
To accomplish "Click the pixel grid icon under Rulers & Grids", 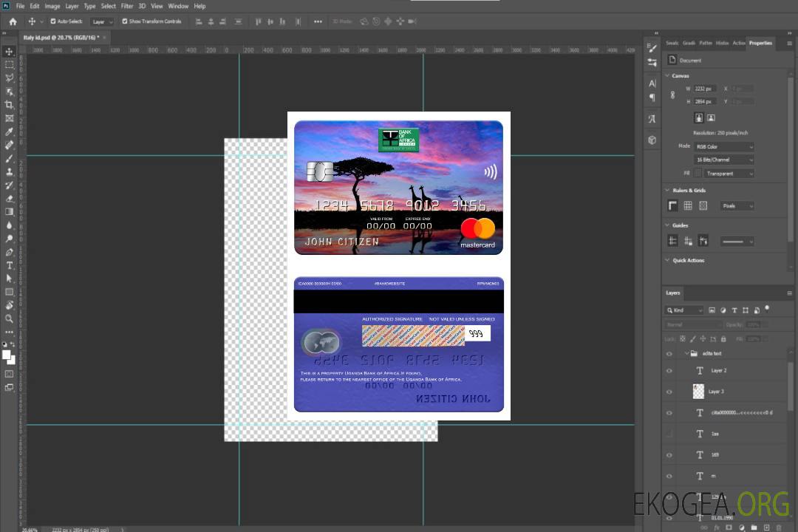I will tap(703, 205).
